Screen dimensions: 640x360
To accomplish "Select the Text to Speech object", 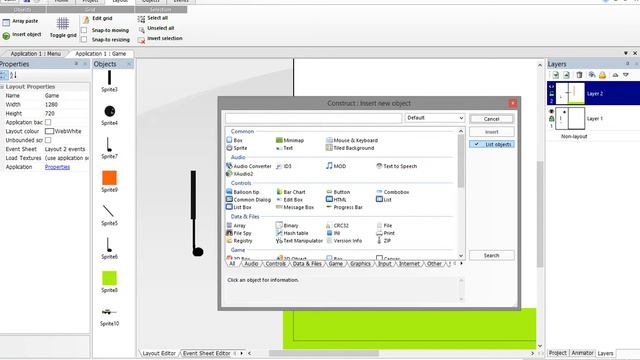I will [396, 166].
